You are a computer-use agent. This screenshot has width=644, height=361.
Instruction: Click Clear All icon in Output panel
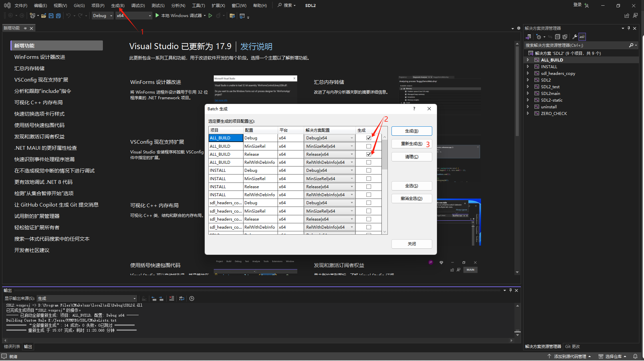tap(172, 298)
